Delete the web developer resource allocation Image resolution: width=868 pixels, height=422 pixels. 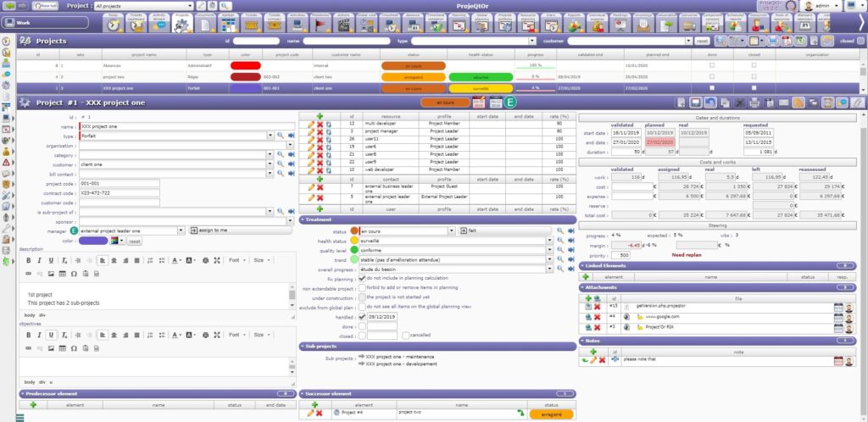320,170
